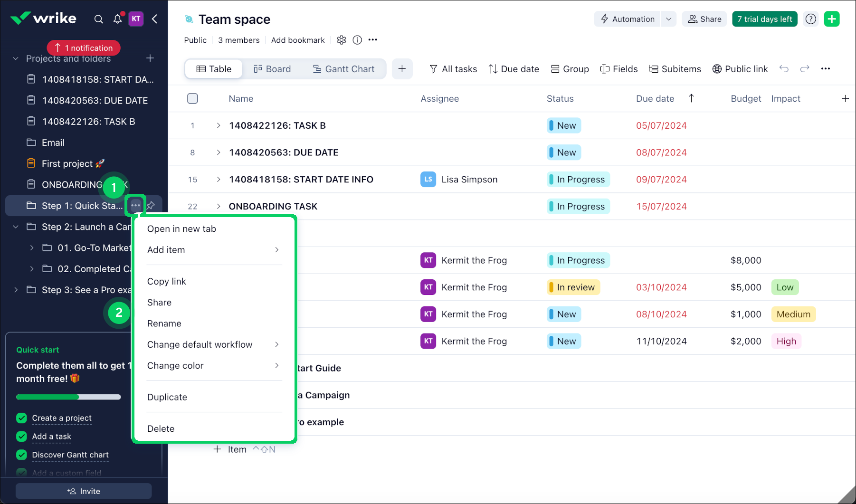Switch to the Gantt Chart tab
This screenshot has width=856, height=504.
point(343,69)
